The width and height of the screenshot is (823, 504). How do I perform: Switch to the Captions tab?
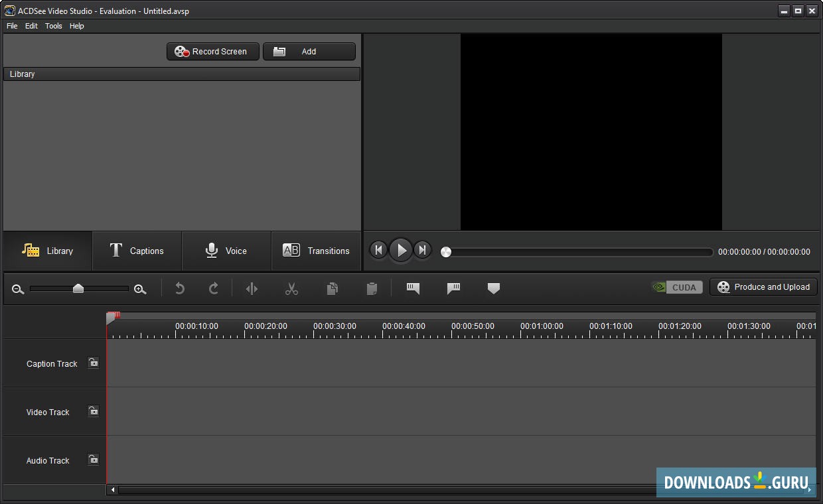point(137,251)
